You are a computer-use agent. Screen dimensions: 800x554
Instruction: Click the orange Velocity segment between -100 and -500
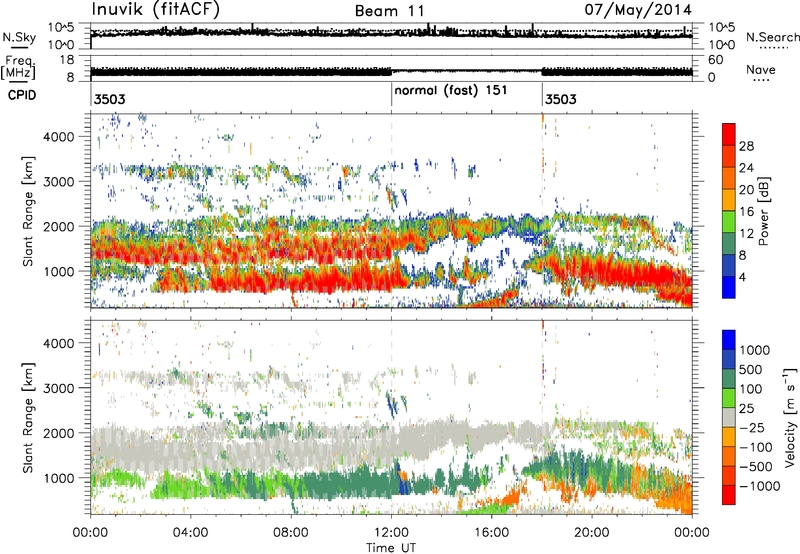[729, 456]
